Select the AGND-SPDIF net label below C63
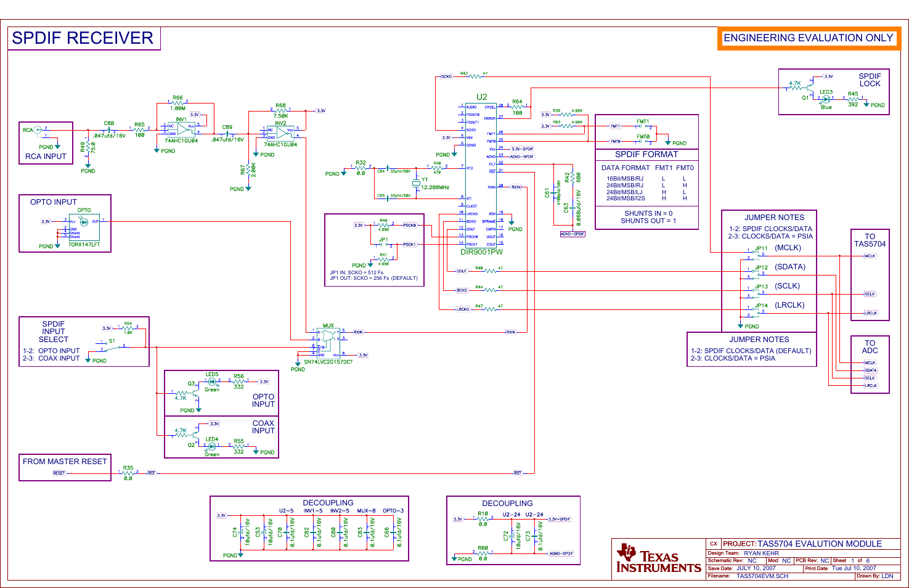The height and width of the screenshot is (588, 909). [x=573, y=234]
